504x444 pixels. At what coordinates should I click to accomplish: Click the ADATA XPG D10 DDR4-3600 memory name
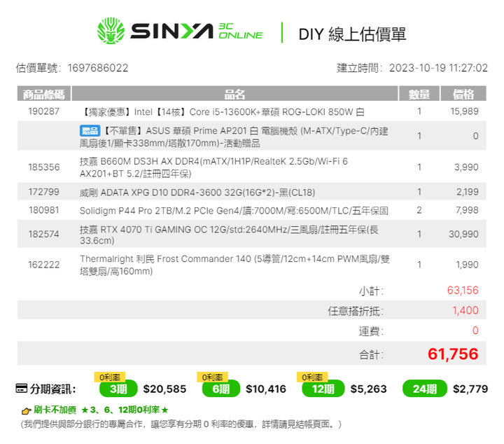point(197,193)
